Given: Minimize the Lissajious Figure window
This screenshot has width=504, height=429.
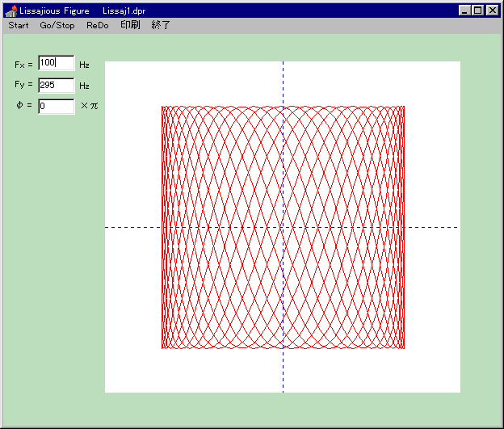Looking at the screenshot, I should pos(464,11).
